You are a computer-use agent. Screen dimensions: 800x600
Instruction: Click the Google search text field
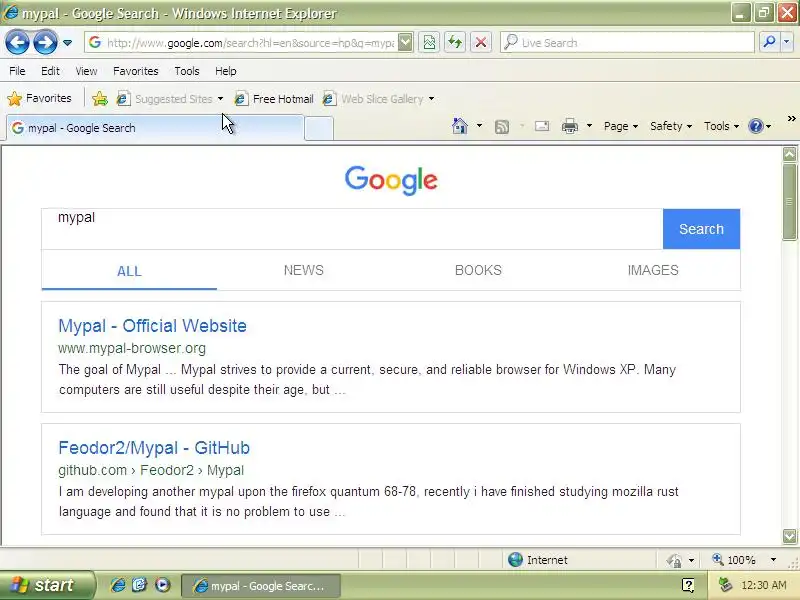click(x=352, y=229)
